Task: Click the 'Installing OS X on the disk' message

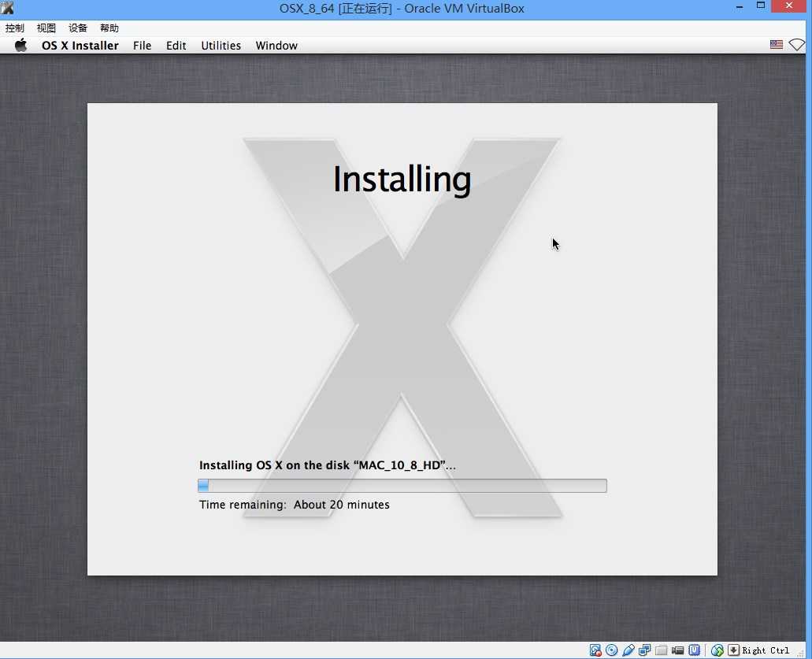Action: click(x=328, y=465)
